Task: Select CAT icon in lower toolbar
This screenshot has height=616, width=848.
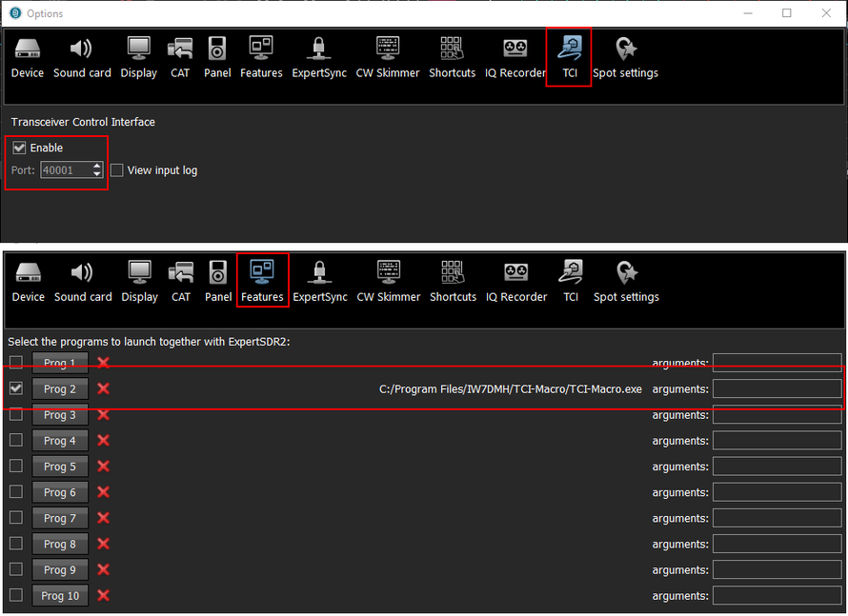Action: click(x=181, y=282)
